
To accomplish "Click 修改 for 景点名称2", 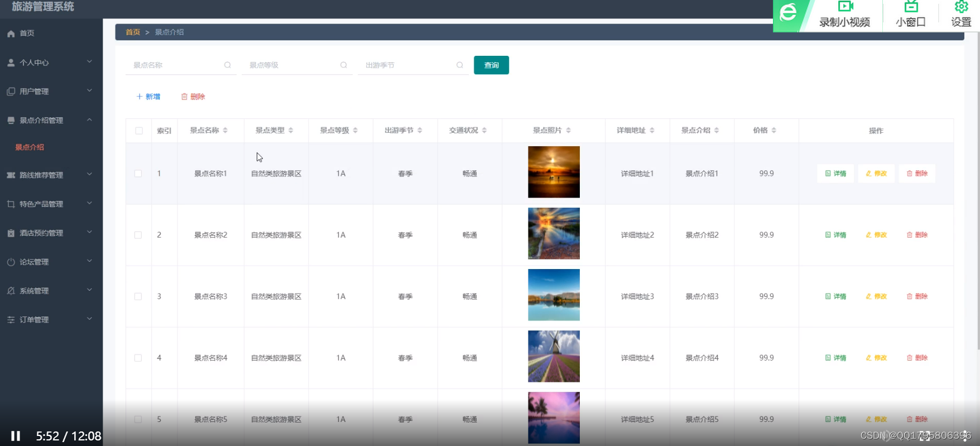I will point(876,235).
